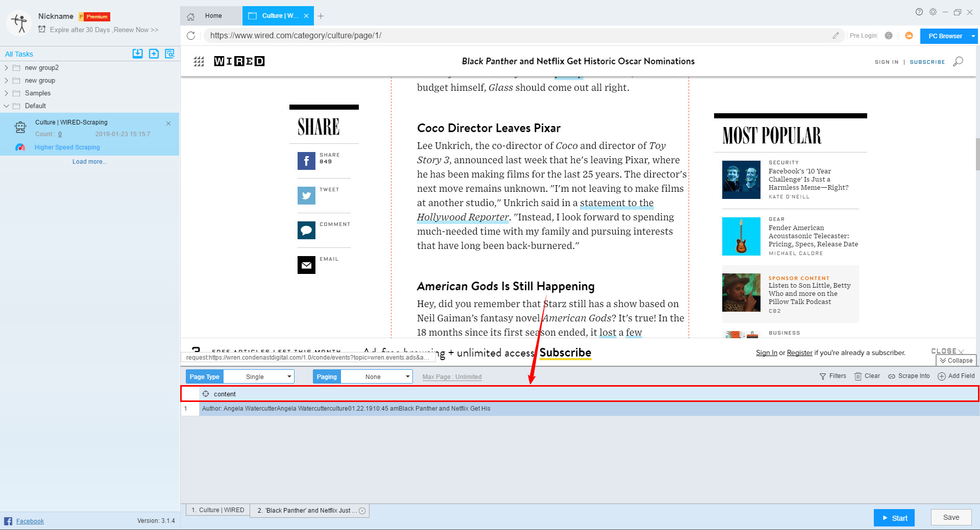Collapse the Default folder

[x=6, y=106]
